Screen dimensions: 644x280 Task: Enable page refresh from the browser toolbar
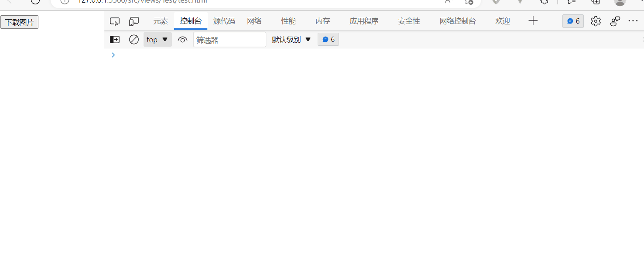[x=35, y=2]
